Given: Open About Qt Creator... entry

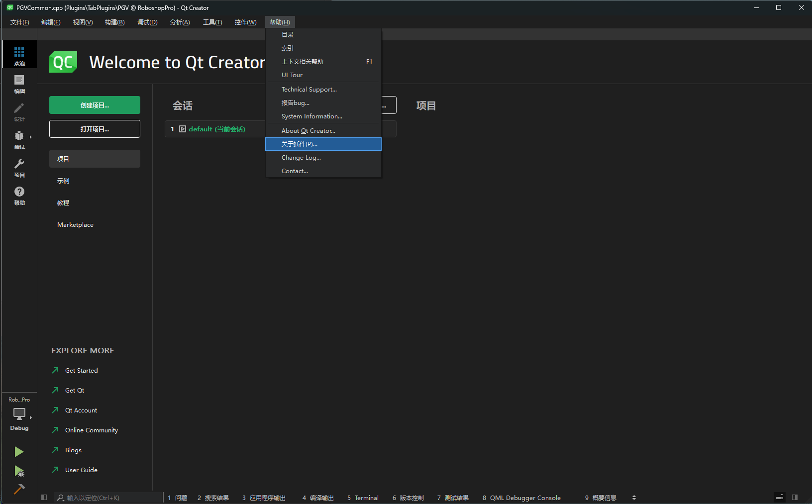Looking at the screenshot, I should click(x=323, y=130).
